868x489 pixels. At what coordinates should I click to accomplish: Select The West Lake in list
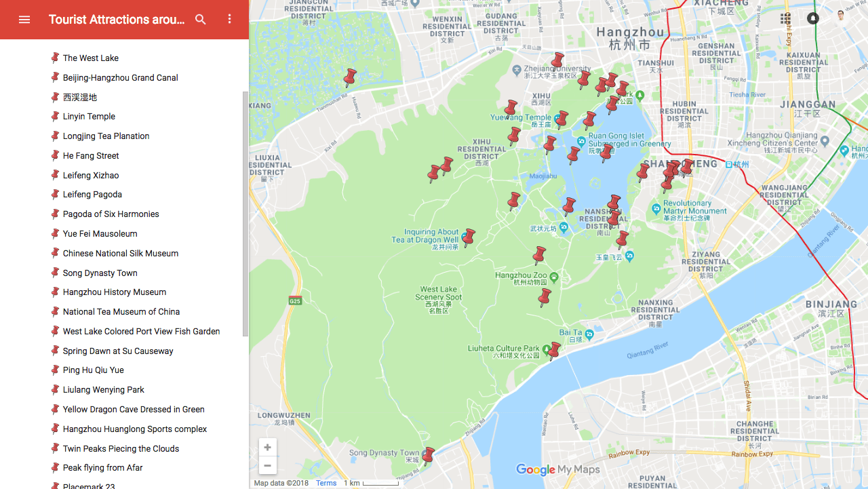click(91, 58)
